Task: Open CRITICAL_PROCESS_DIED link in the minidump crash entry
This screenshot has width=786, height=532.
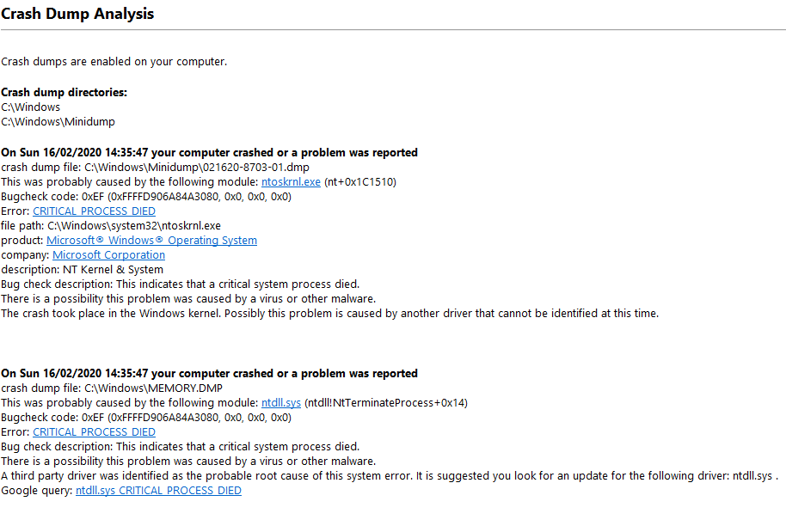Action: [x=94, y=211]
